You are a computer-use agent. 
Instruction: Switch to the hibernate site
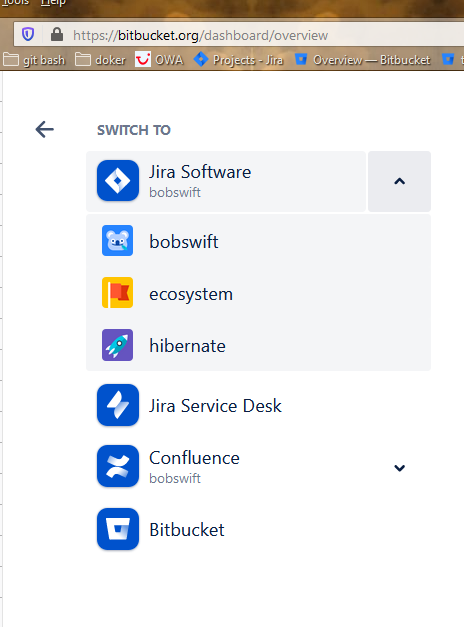(x=258, y=345)
